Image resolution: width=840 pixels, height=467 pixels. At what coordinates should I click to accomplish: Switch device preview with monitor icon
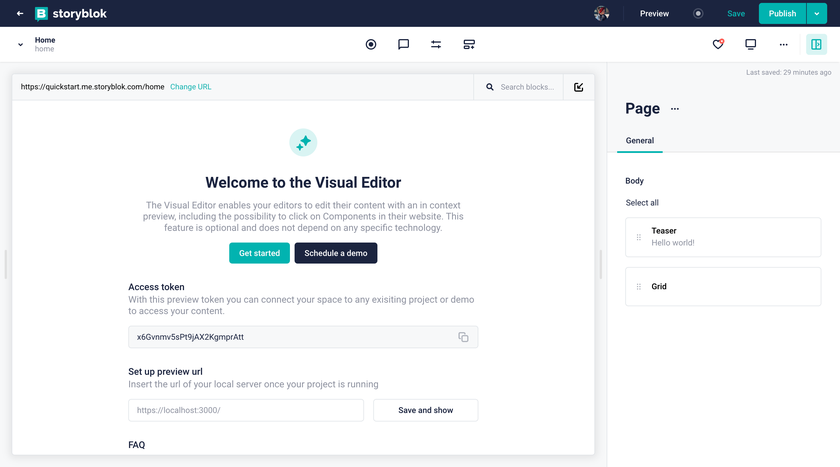[751, 44]
